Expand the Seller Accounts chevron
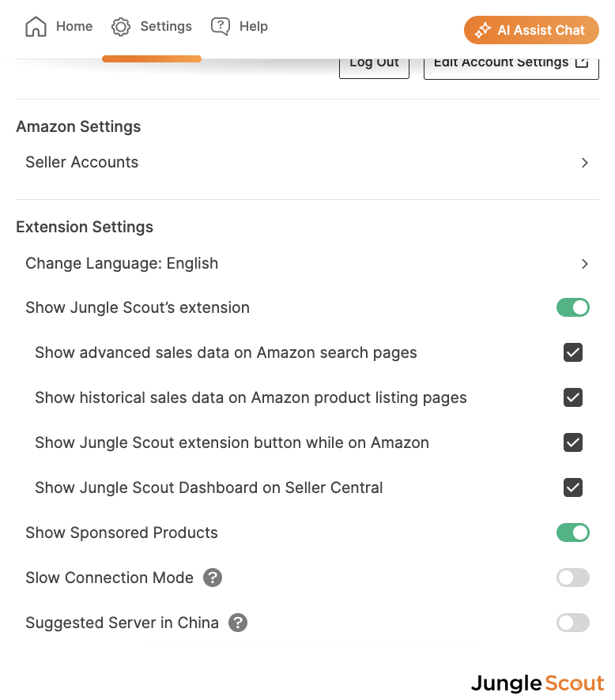 click(585, 163)
